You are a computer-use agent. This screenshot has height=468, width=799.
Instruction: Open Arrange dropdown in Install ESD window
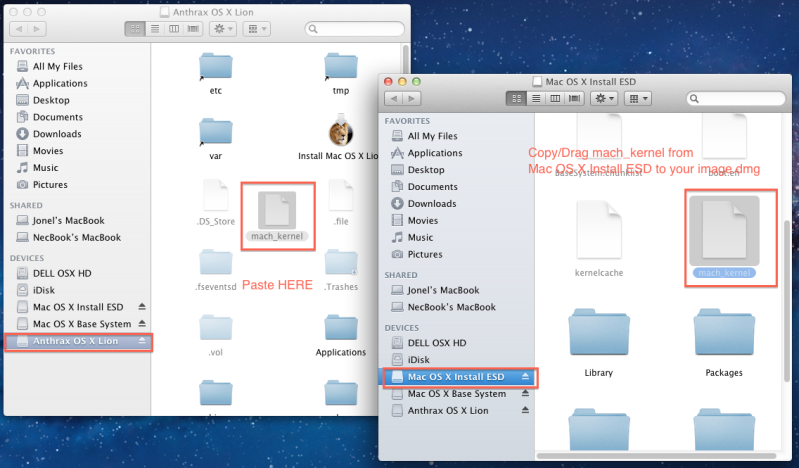click(638, 98)
